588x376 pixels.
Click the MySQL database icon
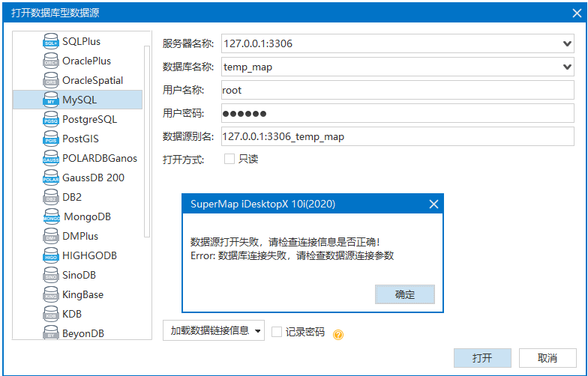pyautogui.click(x=51, y=100)
